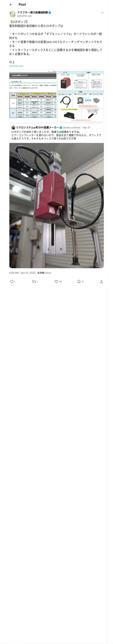Click the reply speech bubble icon
Image resolution: width=113 pixels, height=644 pixels.
(12, 282)
